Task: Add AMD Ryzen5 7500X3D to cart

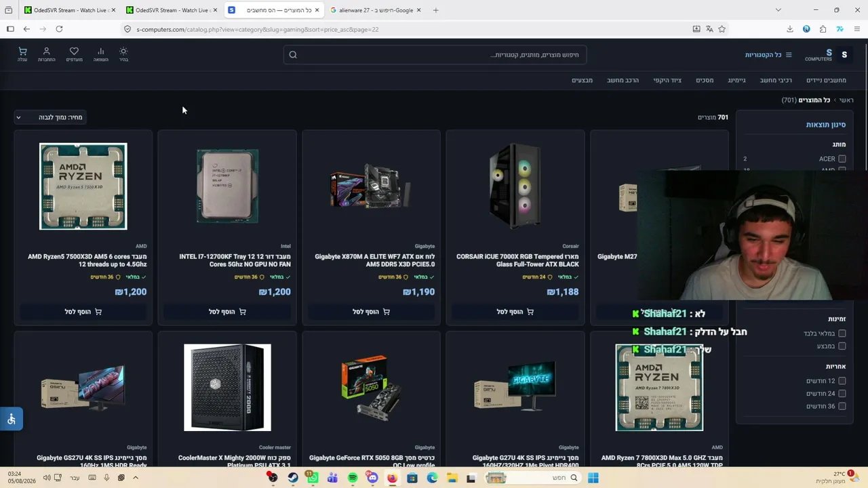Action: point(83,312)
